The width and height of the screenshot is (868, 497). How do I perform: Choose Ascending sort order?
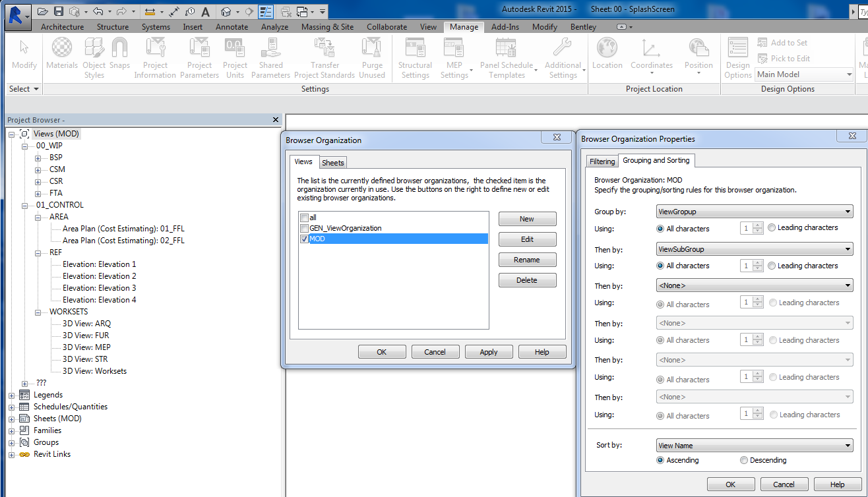coord(660,461)
